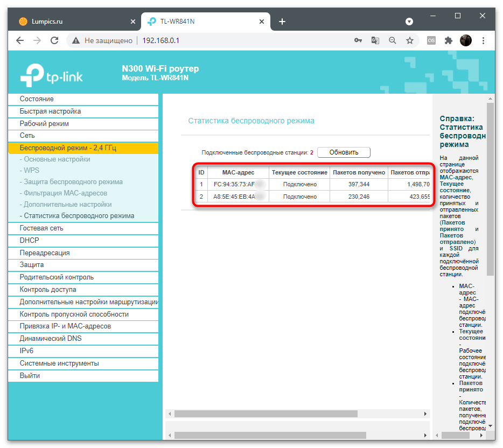Open Контроль доступа menu item
Viewport: 503px width, 448px height.
(x=83, y=289)
